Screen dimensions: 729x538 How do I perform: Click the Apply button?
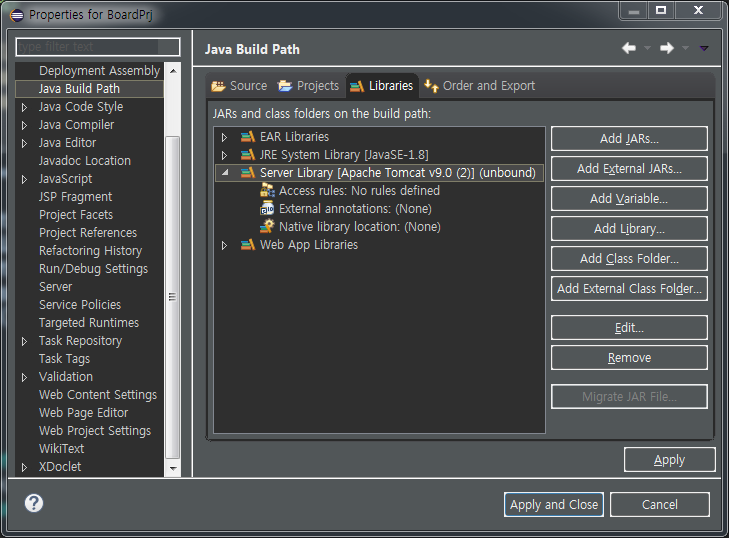[669, 460]
